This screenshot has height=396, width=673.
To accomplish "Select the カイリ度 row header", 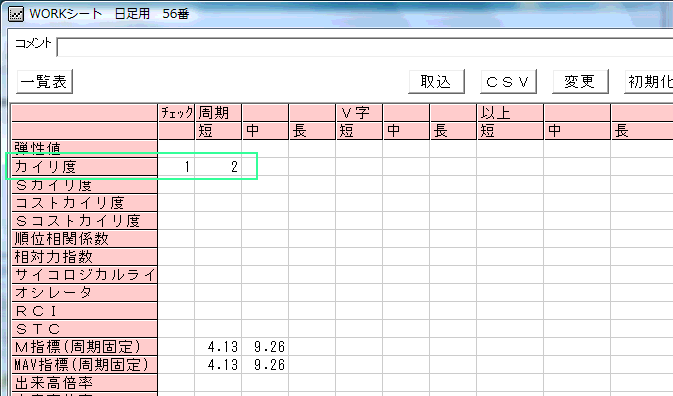I will click(85, 166).
